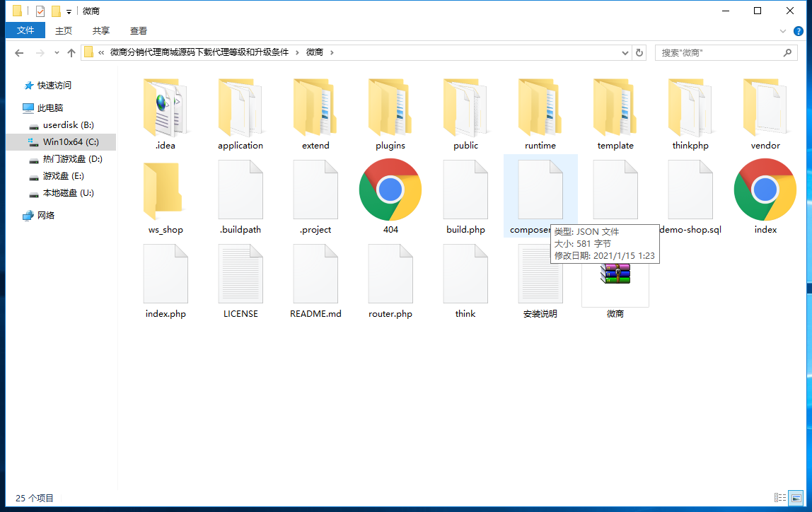Open 热门游戏盘 (D:) drive
Image resolution: width=812 pixels, height=512 pixels.
pyautogui.click(x=72, y=159)
